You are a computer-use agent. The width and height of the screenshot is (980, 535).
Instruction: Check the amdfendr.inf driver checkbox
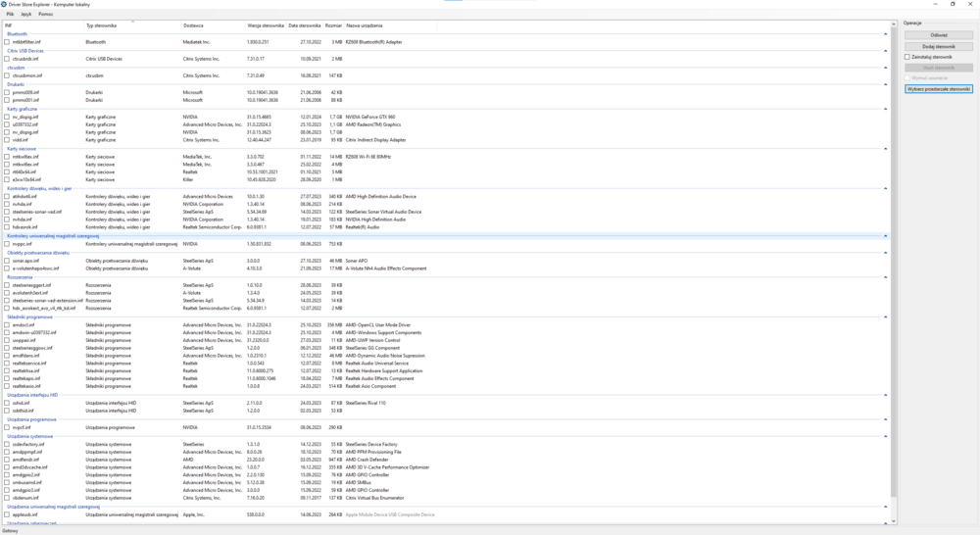tap(7, 460)
